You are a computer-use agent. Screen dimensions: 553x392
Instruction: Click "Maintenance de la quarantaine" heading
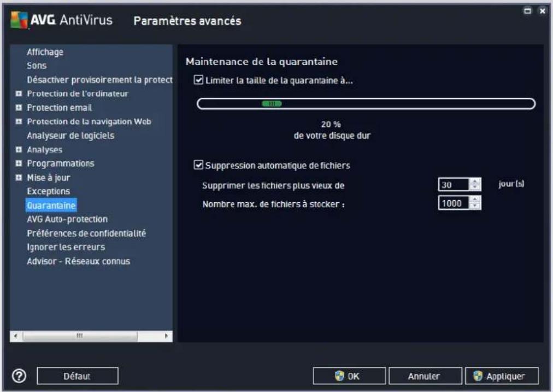pyautogui.click(x=262, y=62)
